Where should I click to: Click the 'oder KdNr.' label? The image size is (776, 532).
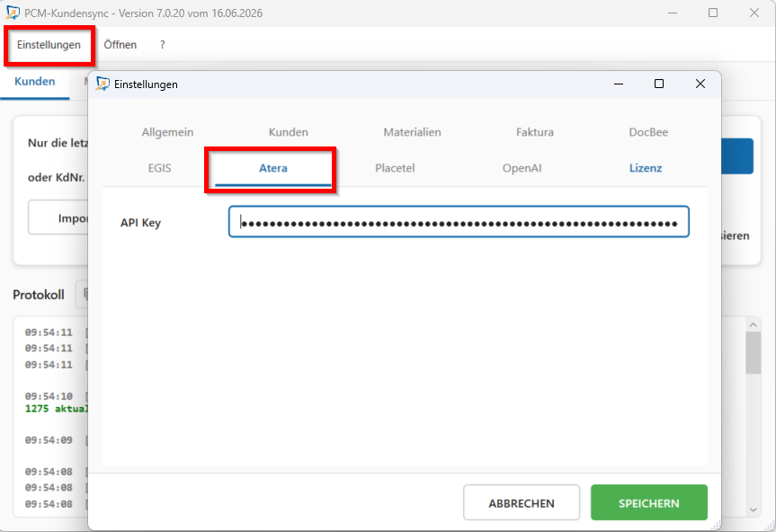pyautogui.click(x=57, y=177)
